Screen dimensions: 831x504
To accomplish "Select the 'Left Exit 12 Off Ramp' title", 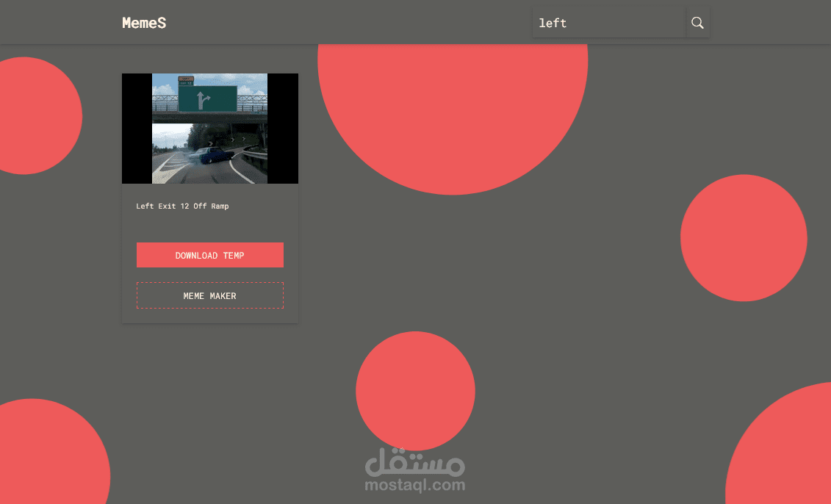I will [182, 206].
